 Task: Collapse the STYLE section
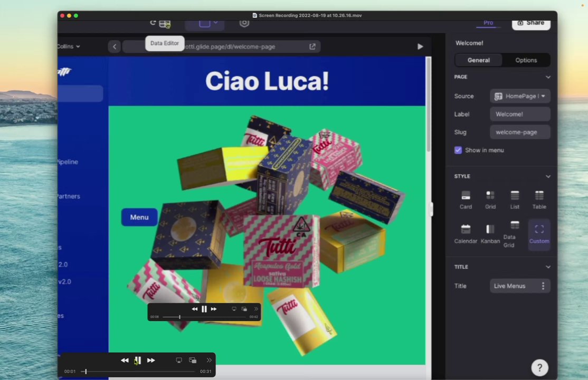548,176
